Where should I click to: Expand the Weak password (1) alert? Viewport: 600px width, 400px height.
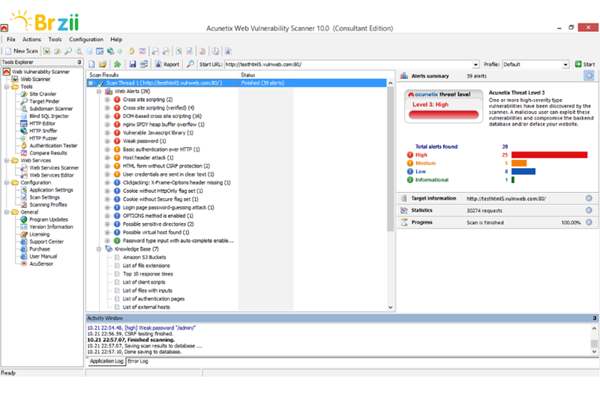click(x=108, y=141)
